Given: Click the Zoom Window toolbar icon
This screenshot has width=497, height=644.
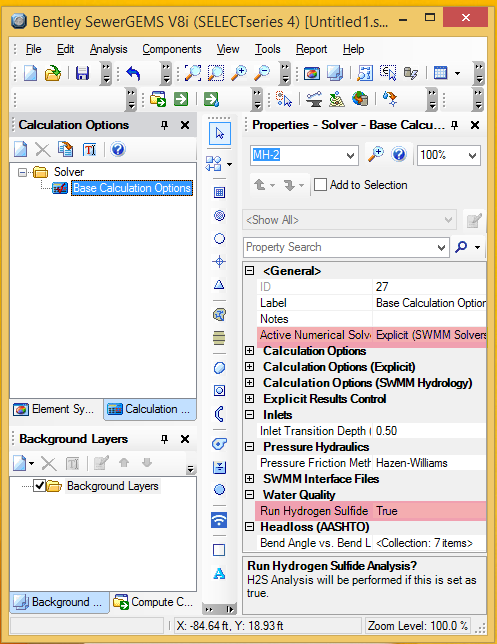Looking at the screenshot, I should tap(216, 73).
